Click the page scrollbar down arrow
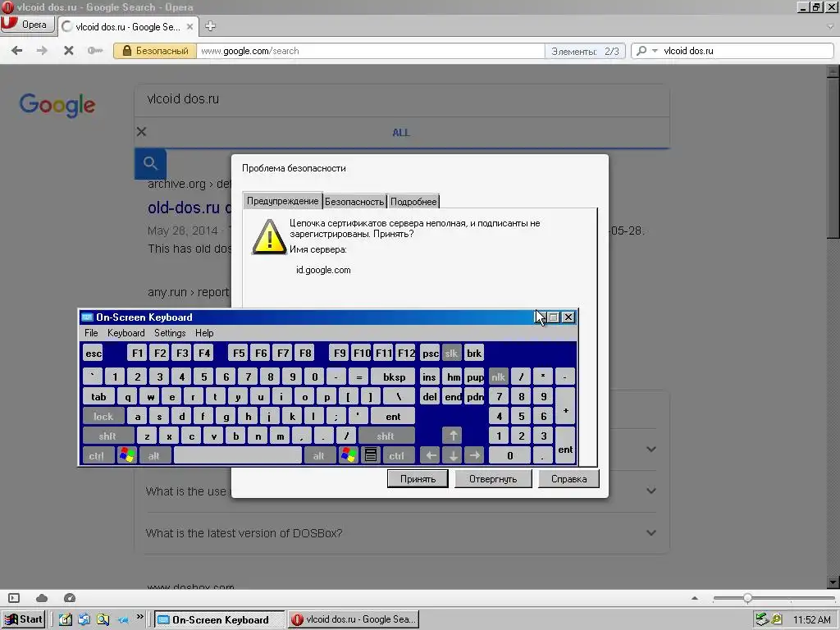The height and width of the screenshot is (630, 840). [833, 582]
